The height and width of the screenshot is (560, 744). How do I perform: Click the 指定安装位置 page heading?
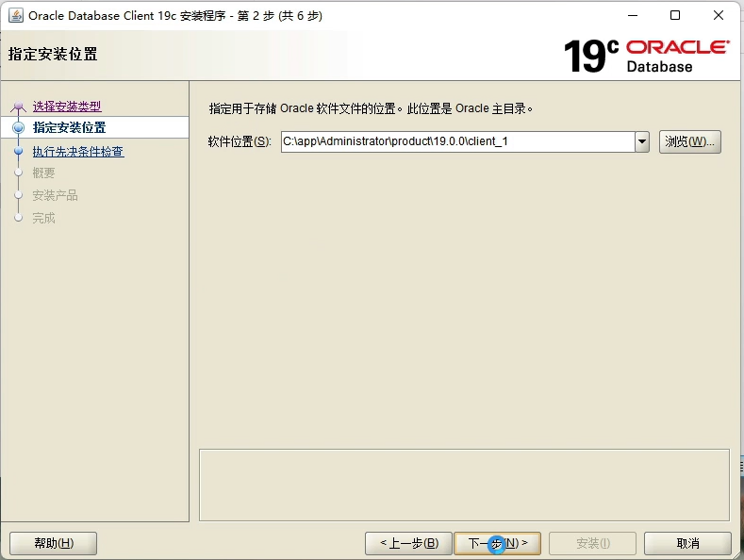(53, 54)
